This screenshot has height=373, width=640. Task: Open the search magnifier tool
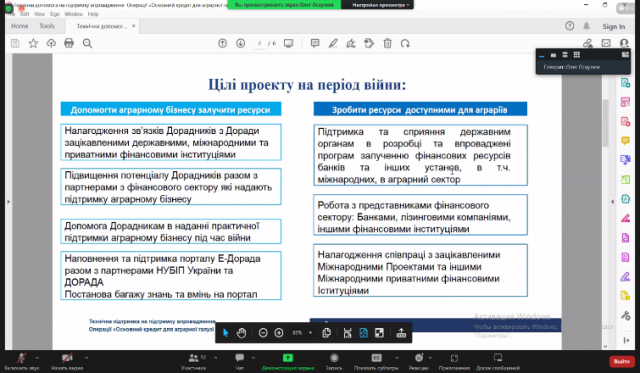(x=87, y=43)
